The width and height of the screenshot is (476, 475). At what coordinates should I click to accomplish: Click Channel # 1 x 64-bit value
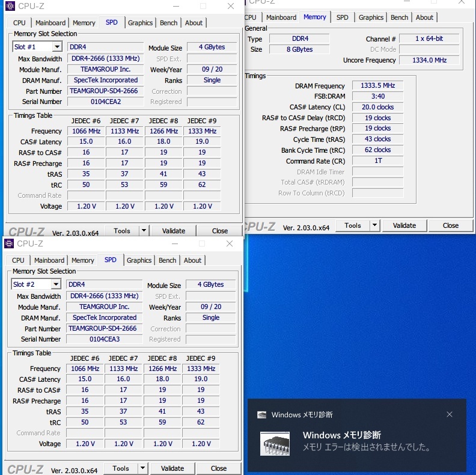coord(429,38)
